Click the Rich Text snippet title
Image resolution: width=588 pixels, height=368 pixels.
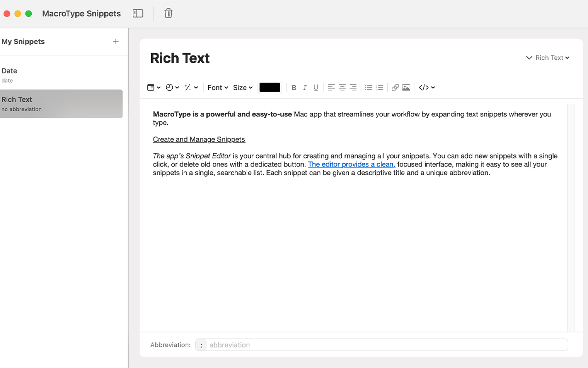(x=180, y=58)
